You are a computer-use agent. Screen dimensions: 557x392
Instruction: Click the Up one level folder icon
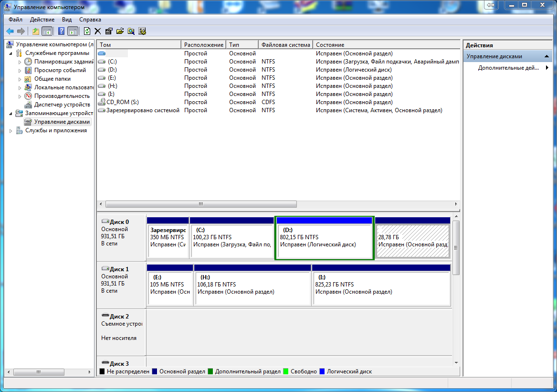(x=35, y=31)
